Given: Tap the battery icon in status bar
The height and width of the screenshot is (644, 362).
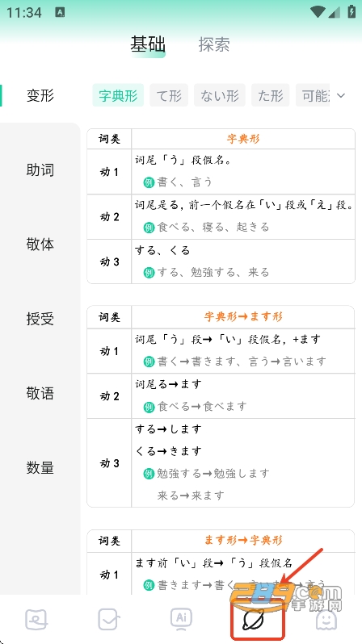Looking at the screenshot, I should 351,11.
